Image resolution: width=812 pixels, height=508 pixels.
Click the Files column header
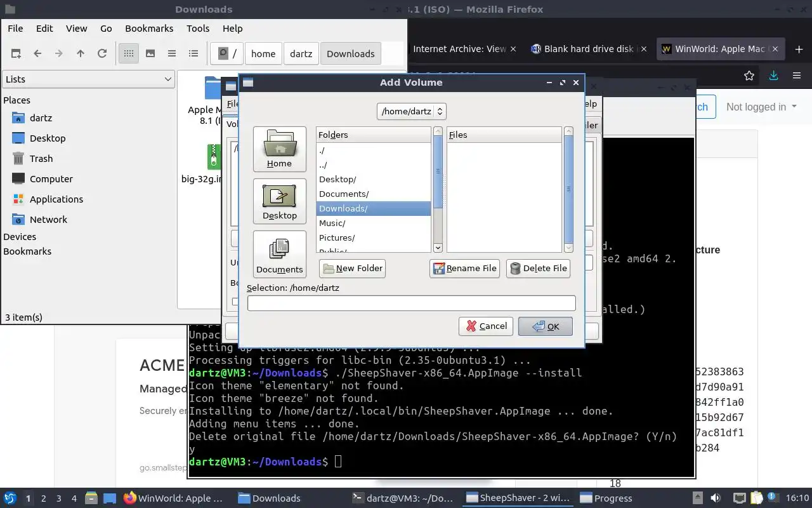click(x=504, y=135)
